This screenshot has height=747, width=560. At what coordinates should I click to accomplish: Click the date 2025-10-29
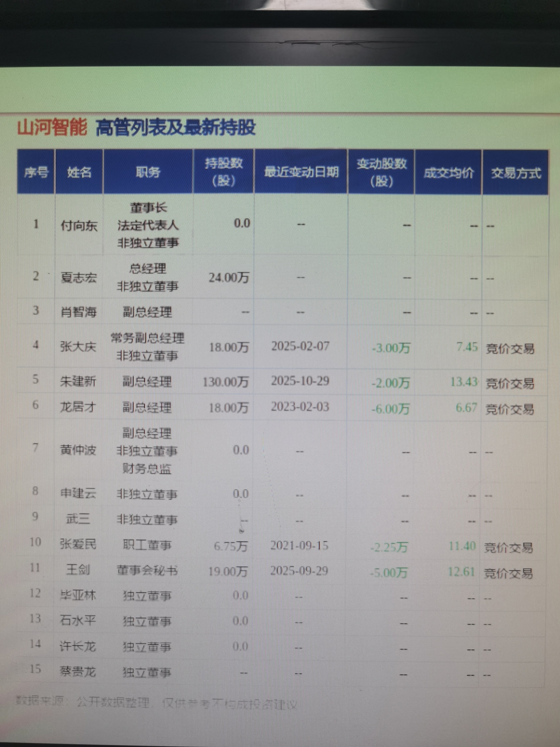(300, 381)
